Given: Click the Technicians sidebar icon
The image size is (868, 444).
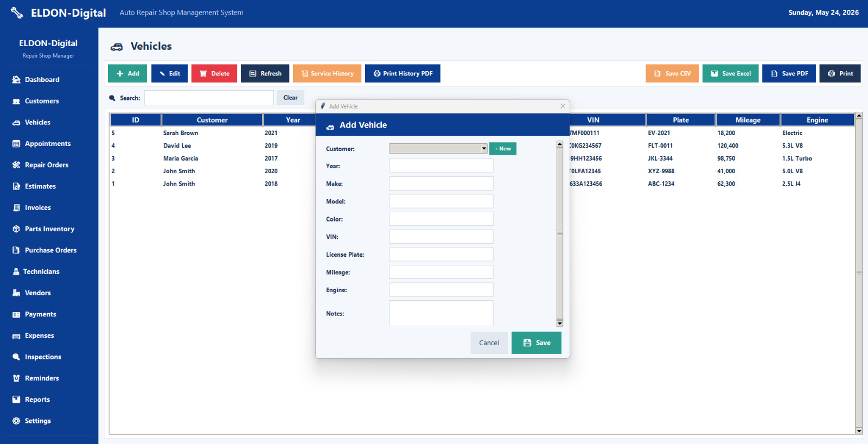Looking at the screenshot, I should click(16, 272).
